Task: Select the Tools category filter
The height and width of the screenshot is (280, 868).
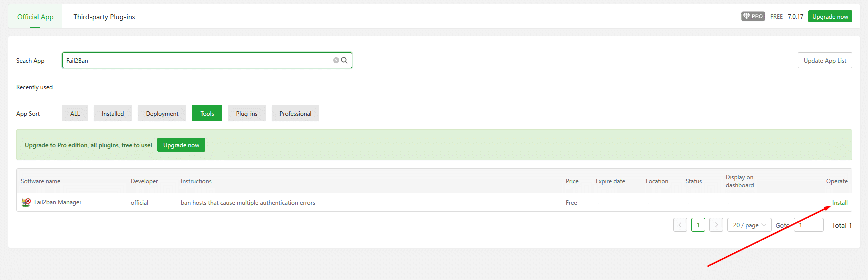Action: tap(207, 113)
